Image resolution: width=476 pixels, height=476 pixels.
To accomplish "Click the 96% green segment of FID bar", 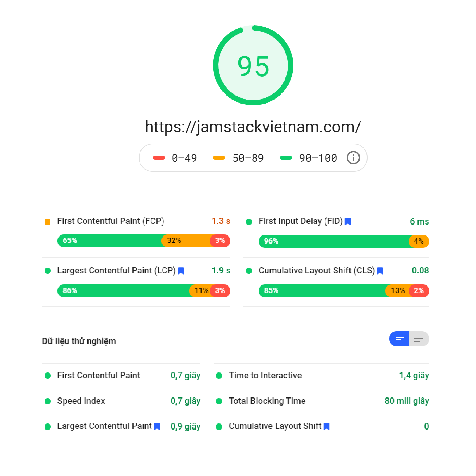I will pos(334,241).
